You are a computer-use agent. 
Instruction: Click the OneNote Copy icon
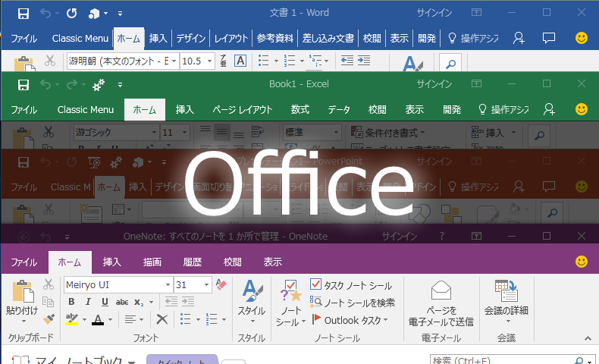coord(48,301)
